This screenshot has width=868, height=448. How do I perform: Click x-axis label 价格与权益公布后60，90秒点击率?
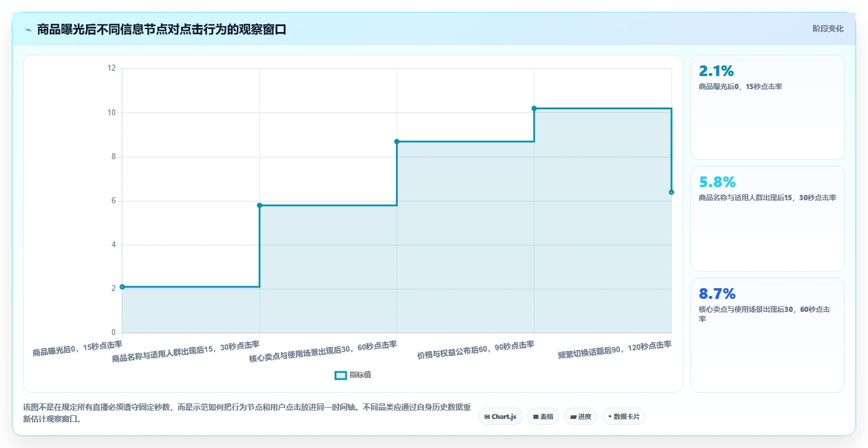point(476,350)
